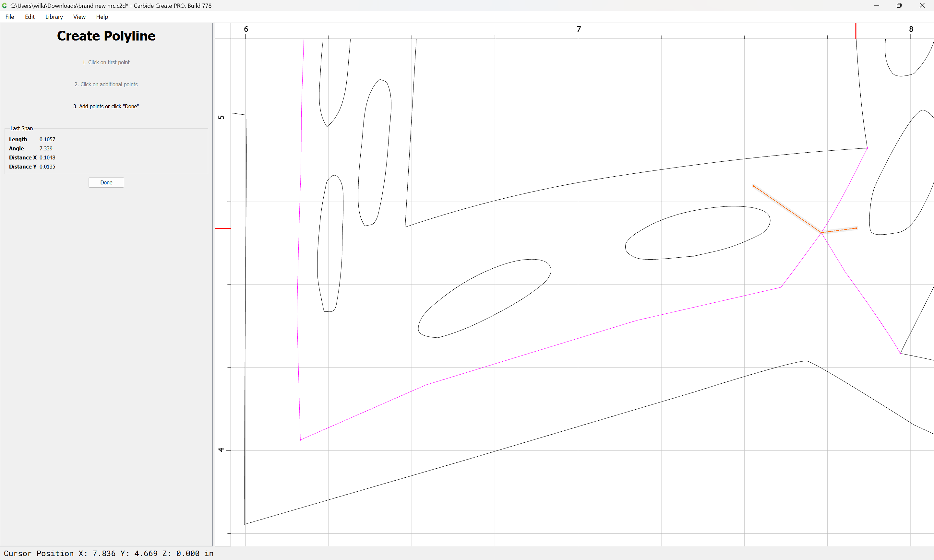Screen dimensions: 934x560
Task: Click the Angle value 7.339
Action: point(46,148)
